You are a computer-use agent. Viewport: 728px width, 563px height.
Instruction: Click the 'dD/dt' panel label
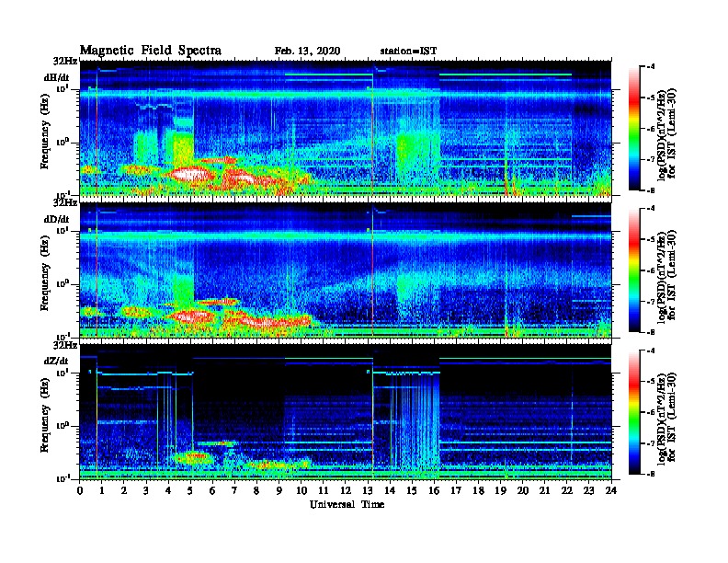[x=57, y=219]
